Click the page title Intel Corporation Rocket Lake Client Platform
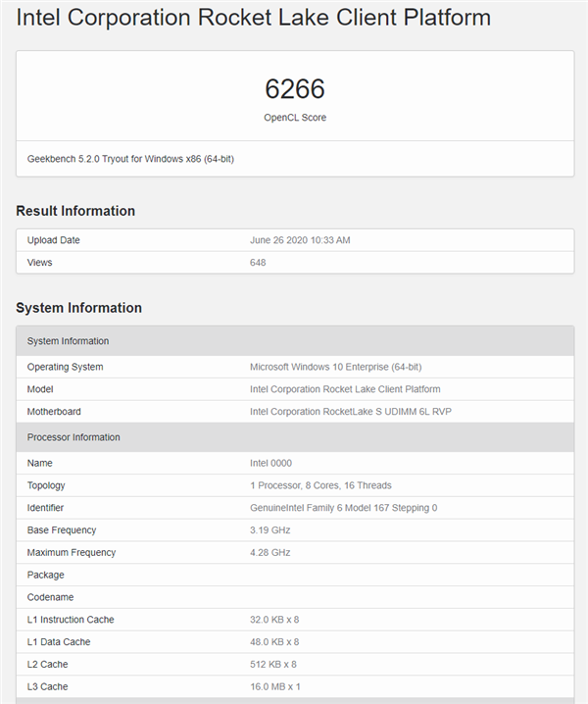Screen dimensions: 588x704 253,18
